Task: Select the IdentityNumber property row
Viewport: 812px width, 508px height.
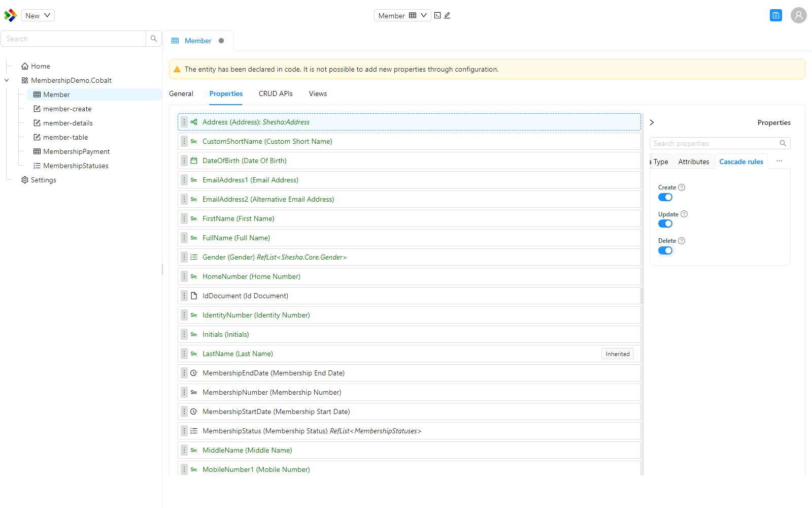Action: 409,315
